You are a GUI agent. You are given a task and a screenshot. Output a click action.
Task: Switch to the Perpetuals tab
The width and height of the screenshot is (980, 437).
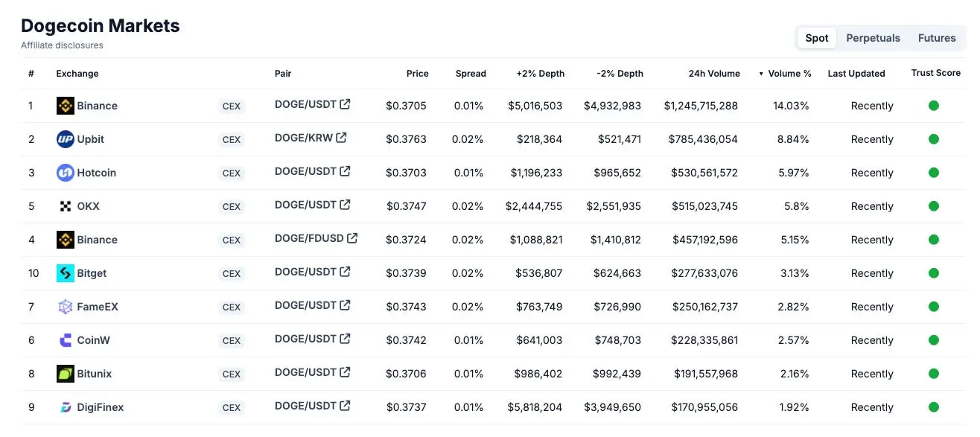pyautogui.click(x=873, y=38)
